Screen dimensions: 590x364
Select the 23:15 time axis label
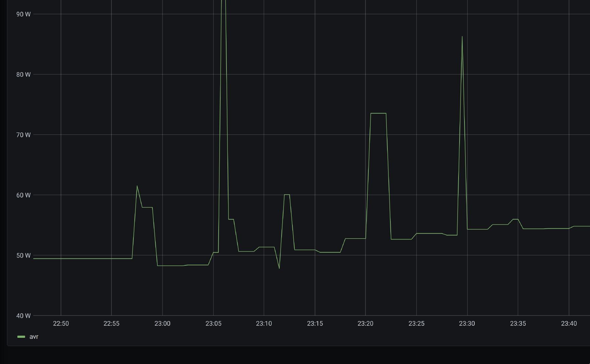coord(315,323)
